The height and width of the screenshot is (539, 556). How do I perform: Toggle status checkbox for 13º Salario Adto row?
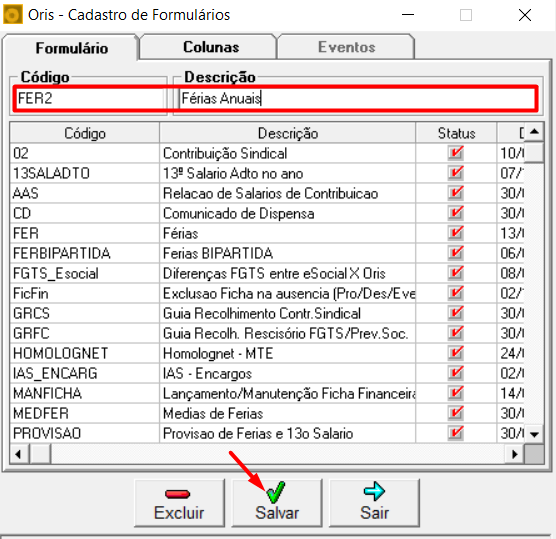pyautogui.click(x=456, y=173)
